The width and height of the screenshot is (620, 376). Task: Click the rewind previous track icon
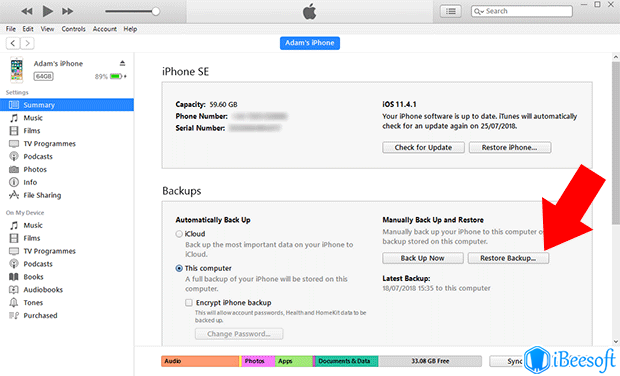(26, 11)
